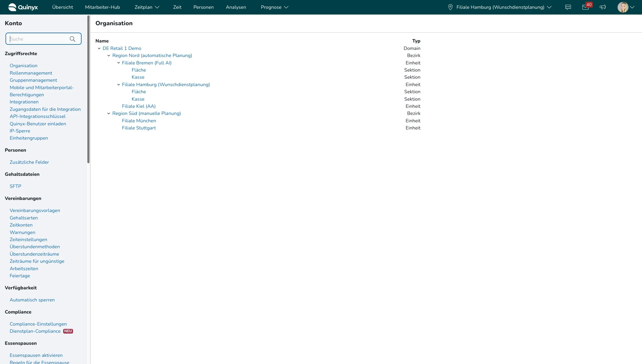Viewport: 642px width, 364px height.
Task: Click the location pin icon in header
Action: [x=450, y=7]
